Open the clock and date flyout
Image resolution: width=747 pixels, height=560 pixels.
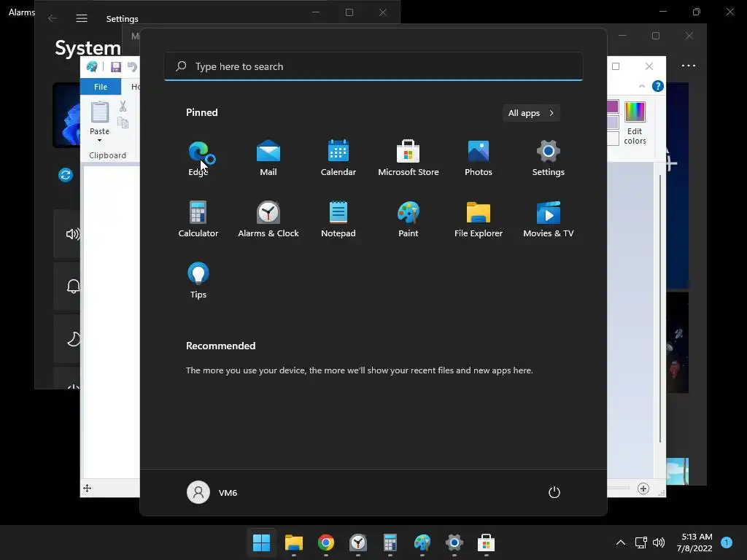tap(694, 542)
